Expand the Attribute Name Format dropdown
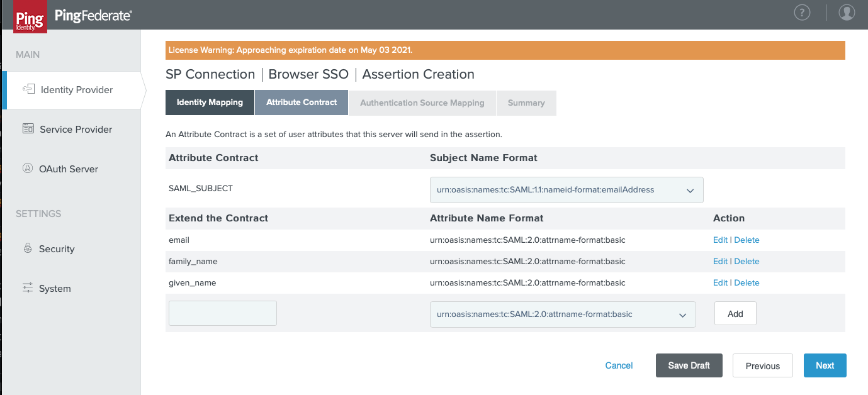The height and width of the screenshot is (395, 868). pos(562,314)
